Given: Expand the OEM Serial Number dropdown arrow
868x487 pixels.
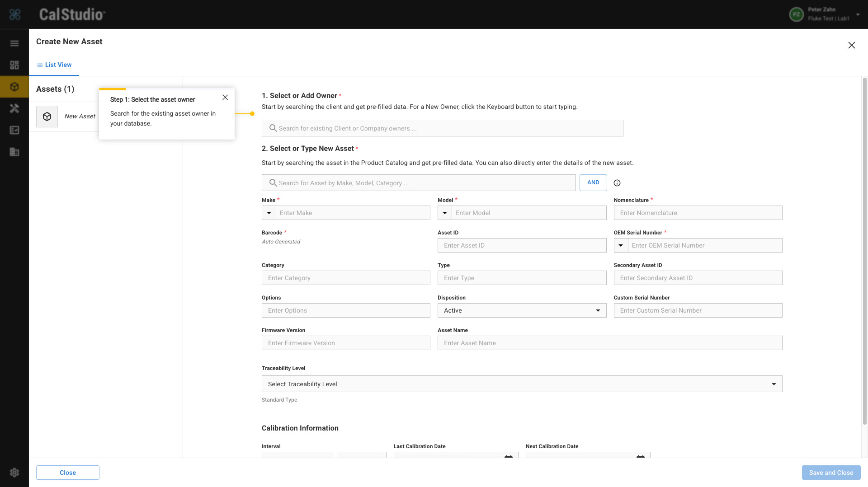Looking at the screenshot, I should pos(621,245).
